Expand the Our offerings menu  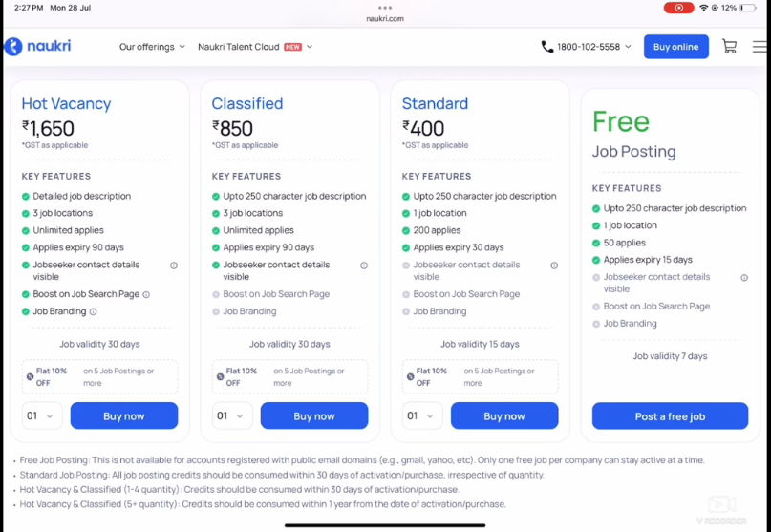[152, 47]
